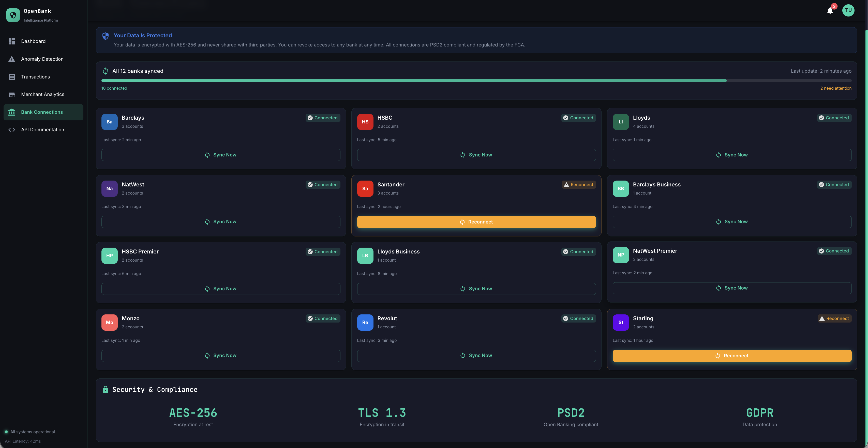Sync Barclays Business now
Viewport: 868px width, 448px height.
(x=732, y=222)
